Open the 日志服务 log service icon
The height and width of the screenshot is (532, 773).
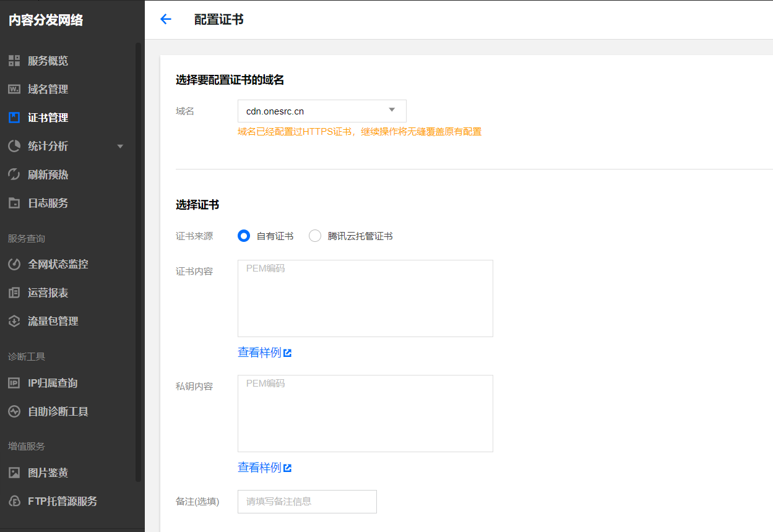[x=14, y=203]
